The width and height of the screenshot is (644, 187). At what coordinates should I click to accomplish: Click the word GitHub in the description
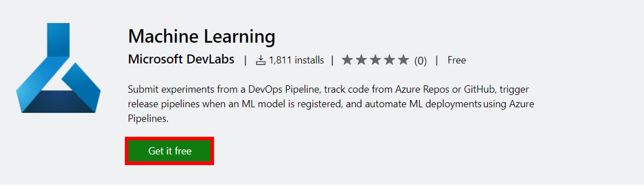(x=479, y=89)
